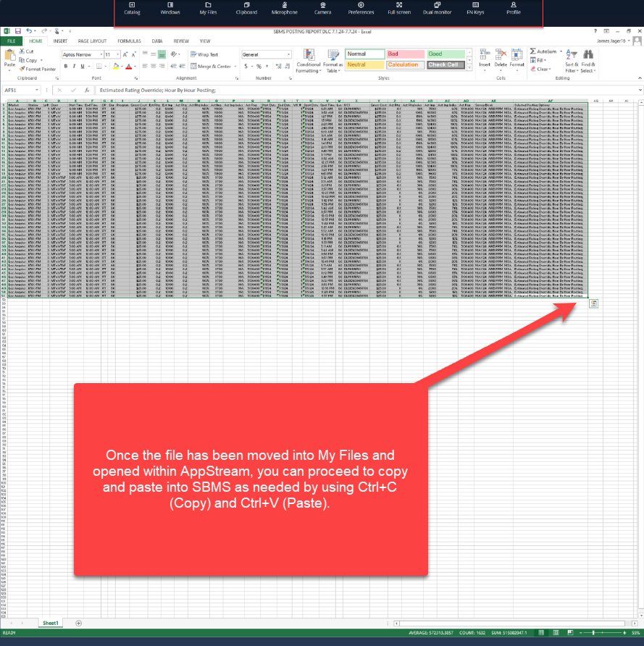Open Find & Select menu
The height and width of the screenshot is (646, 644).
point(588,61)
